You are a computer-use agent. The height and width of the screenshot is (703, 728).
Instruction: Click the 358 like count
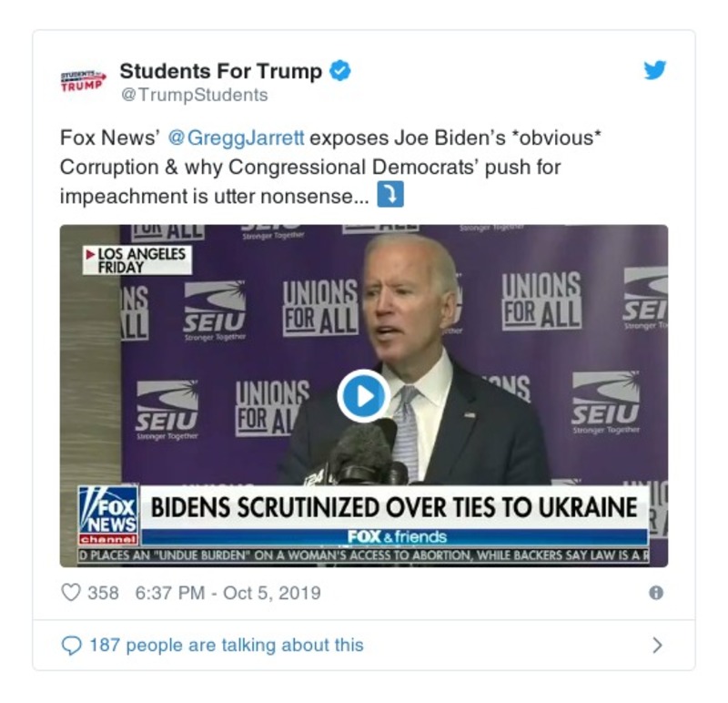(x=105, y=591)
